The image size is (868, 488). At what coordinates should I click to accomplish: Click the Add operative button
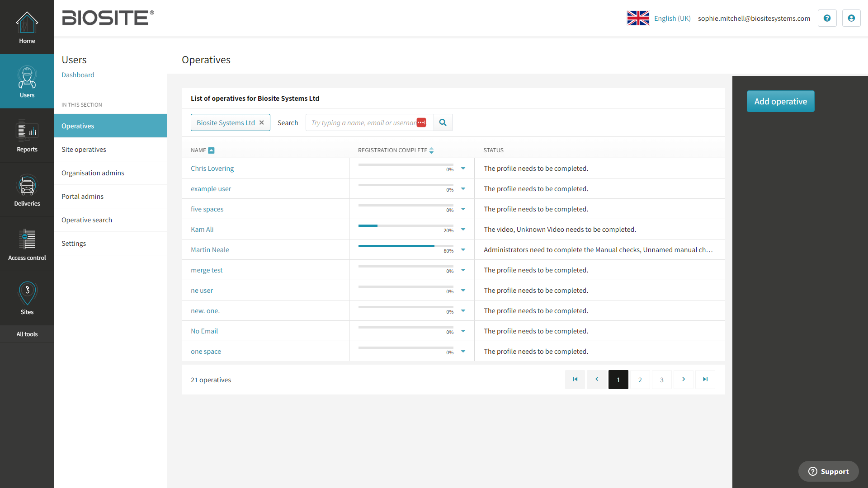[780, 101]
